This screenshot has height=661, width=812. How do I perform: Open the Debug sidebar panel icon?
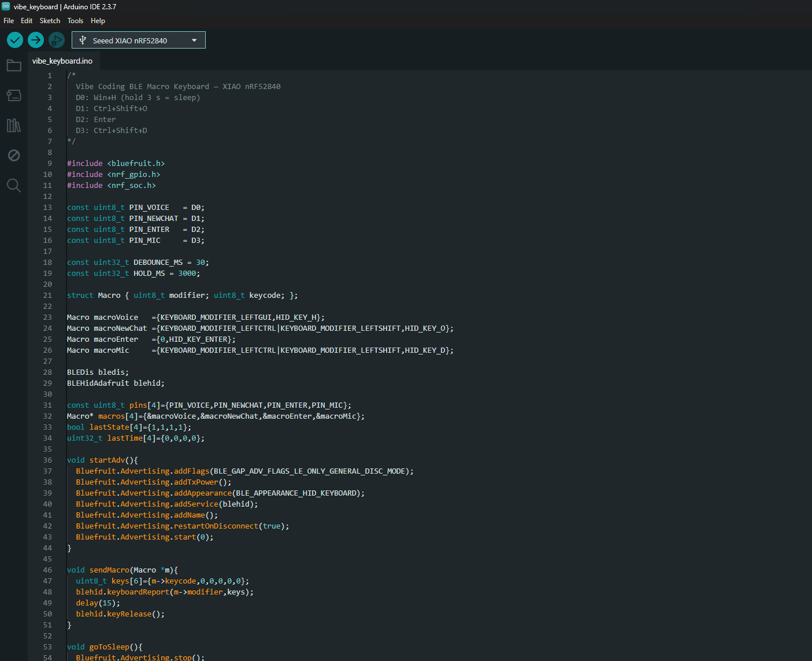tap(14, 156)
